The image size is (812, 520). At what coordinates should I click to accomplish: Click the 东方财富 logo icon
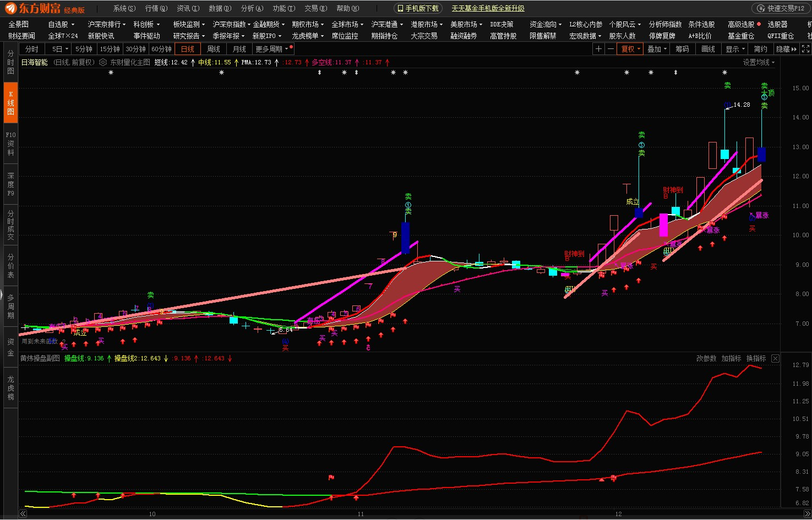pos(10,8)
